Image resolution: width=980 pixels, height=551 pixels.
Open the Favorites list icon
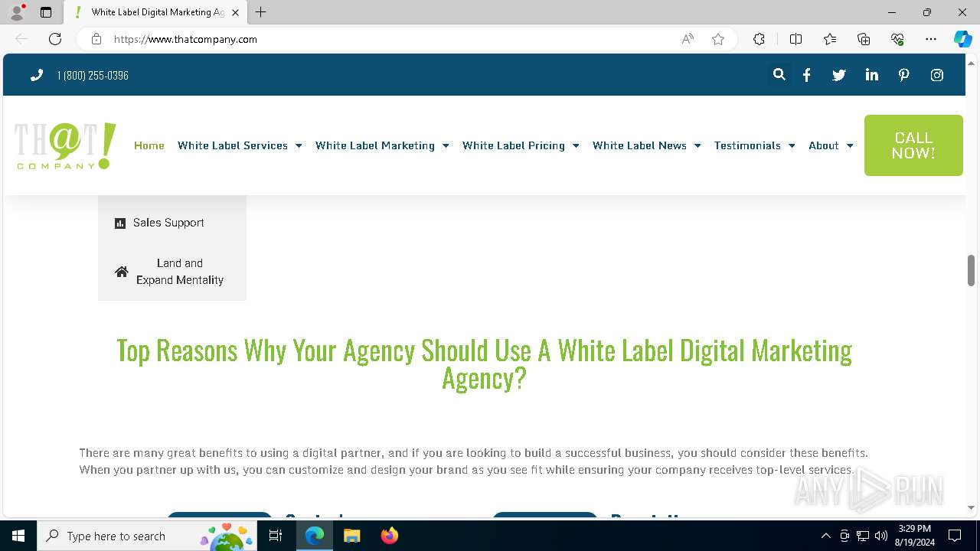(x=830, y=39)
